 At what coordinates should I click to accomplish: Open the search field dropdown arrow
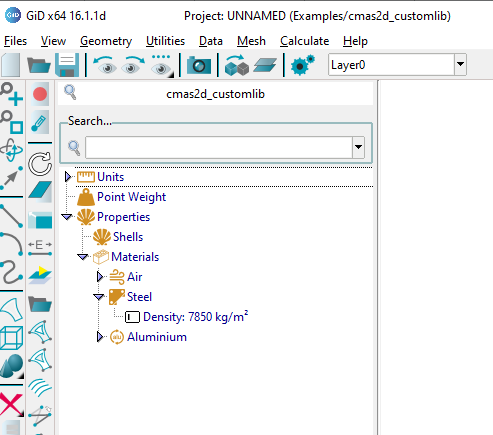pos(358,147)
